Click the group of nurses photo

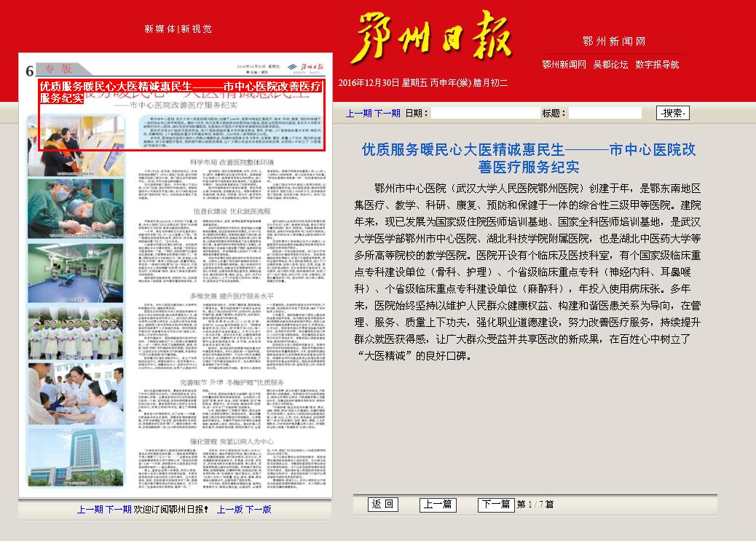coord(76,333)
